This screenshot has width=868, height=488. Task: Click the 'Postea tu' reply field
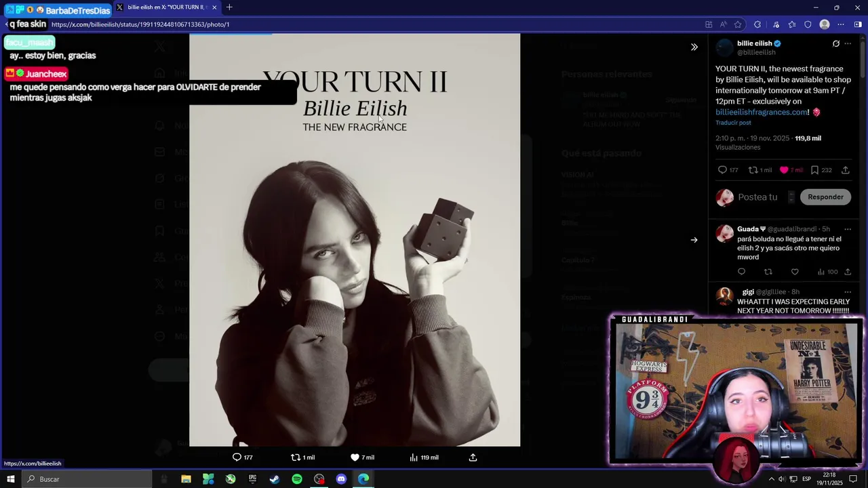click(757, 197)
